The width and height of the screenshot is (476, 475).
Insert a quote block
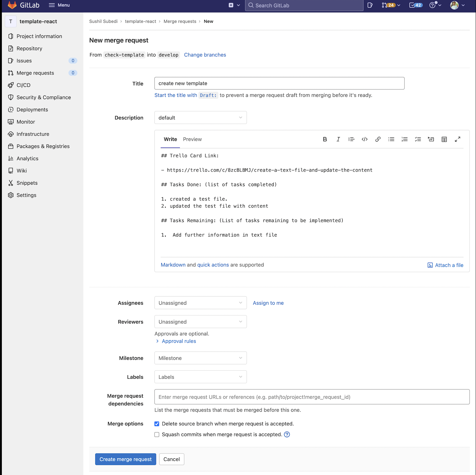point(351,139)
